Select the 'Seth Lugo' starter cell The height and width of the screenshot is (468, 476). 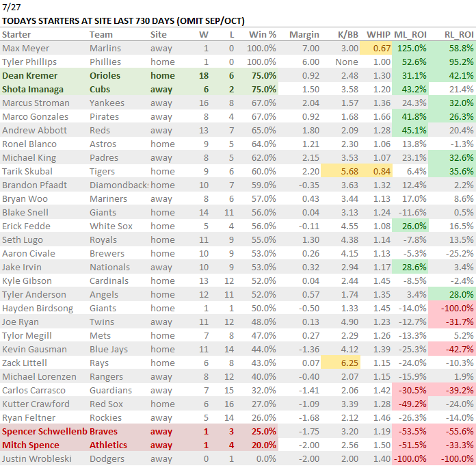[23, 239]
